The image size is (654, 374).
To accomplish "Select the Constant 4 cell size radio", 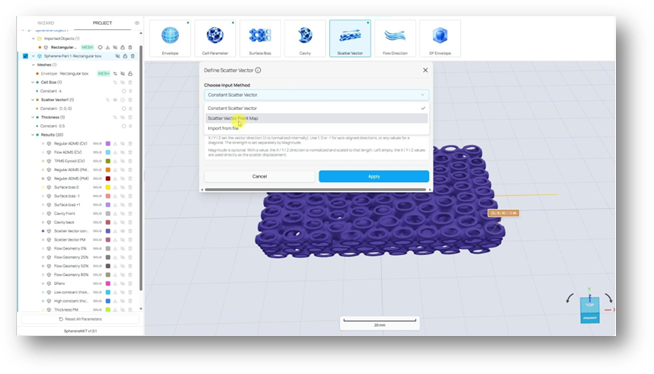I will 123,91.
